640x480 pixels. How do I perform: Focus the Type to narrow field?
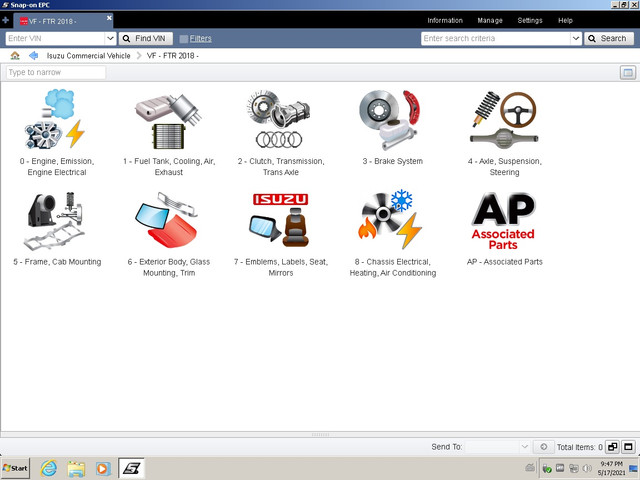point(56,73)
